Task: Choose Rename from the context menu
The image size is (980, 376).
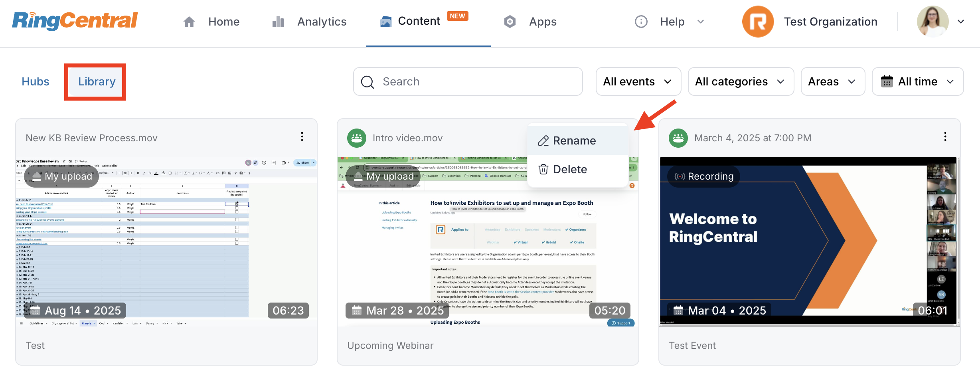Action: coord(578,141)
